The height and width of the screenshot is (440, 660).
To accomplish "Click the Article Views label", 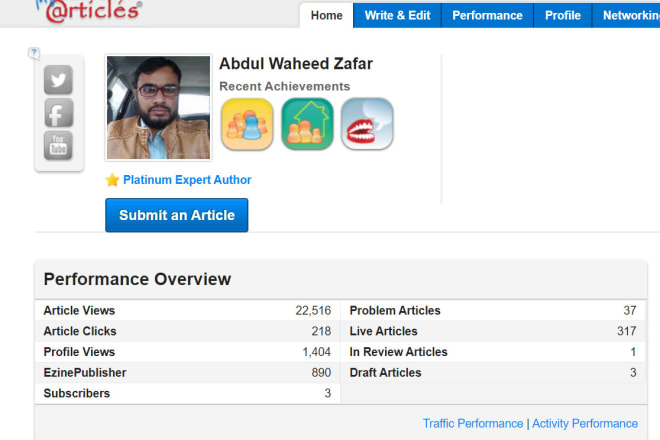I will [x=79, y=310].
